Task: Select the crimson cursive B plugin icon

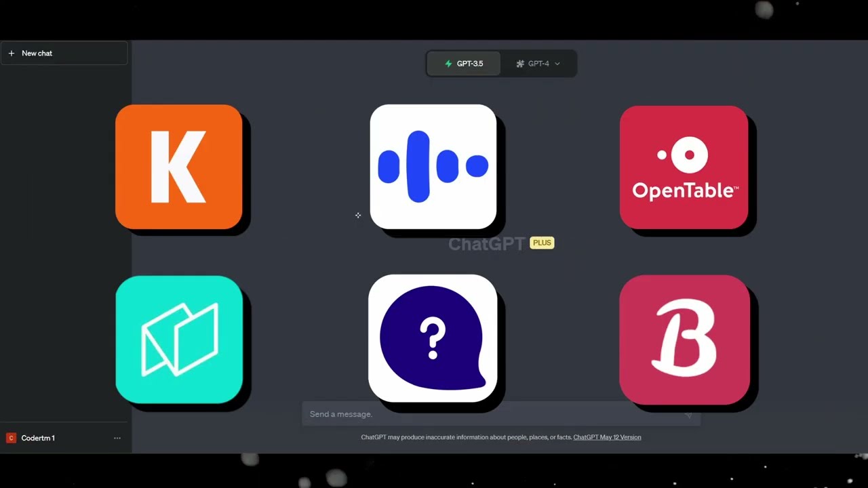Action: [x=685, y=339]
